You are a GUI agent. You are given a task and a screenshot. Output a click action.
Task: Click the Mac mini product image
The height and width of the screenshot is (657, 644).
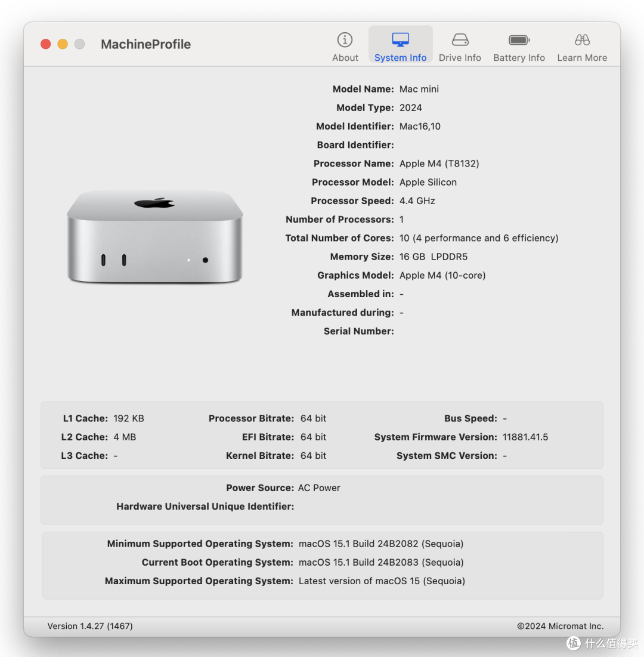coord(154,237)
